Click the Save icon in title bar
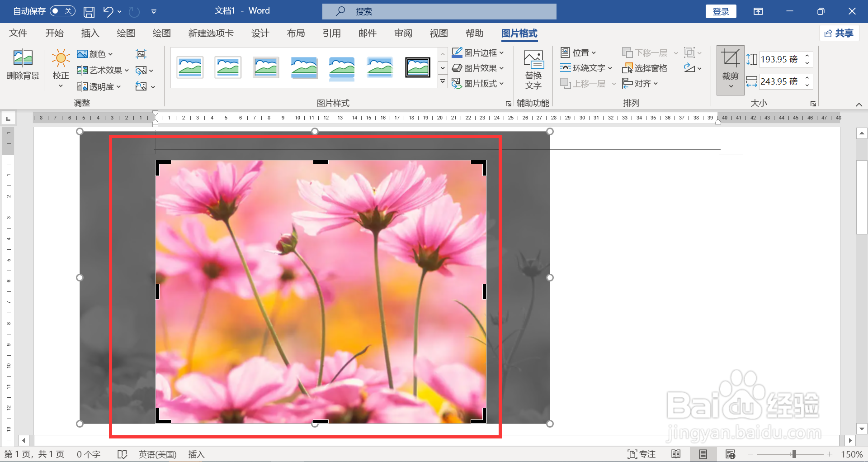868x462 pixels. point(89,11)
